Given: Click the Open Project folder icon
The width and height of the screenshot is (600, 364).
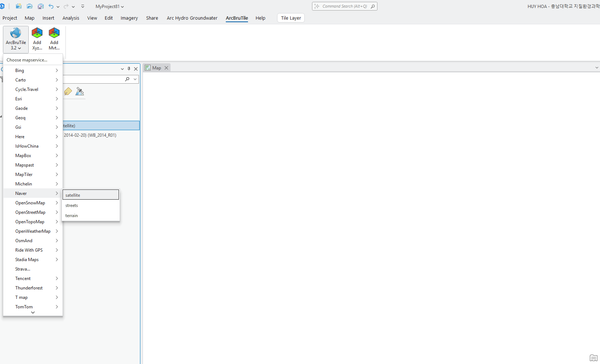Looking at the screenshot, I should 30,6.
